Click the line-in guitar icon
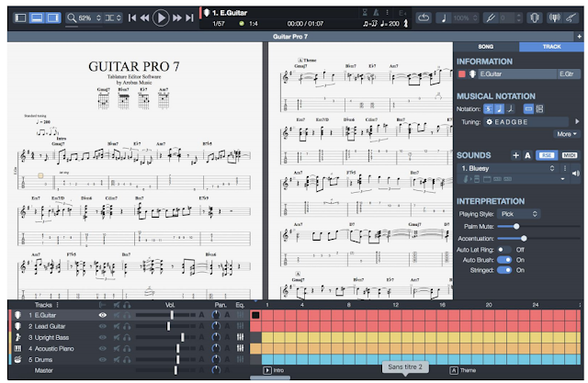Screen dimensions: 588x383 pos(571,17)
